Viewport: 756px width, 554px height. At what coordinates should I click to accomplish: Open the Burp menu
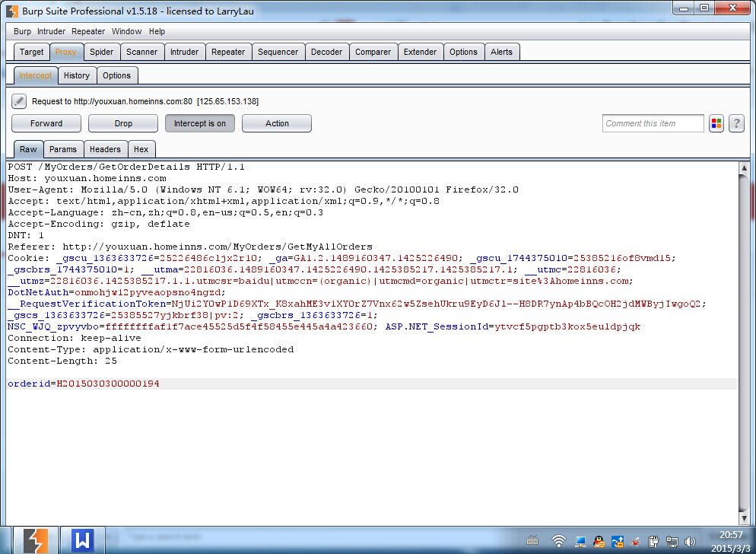(22, 31)
